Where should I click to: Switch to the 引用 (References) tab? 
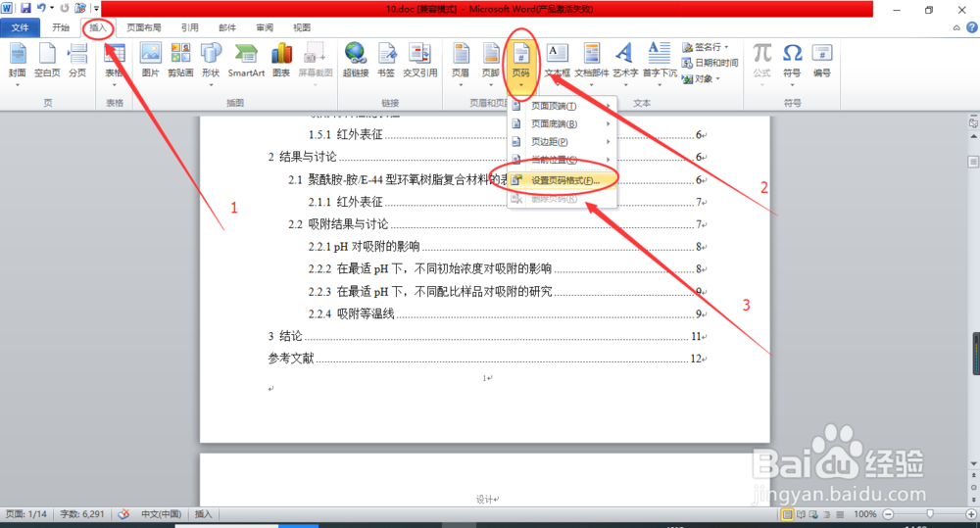189,27
